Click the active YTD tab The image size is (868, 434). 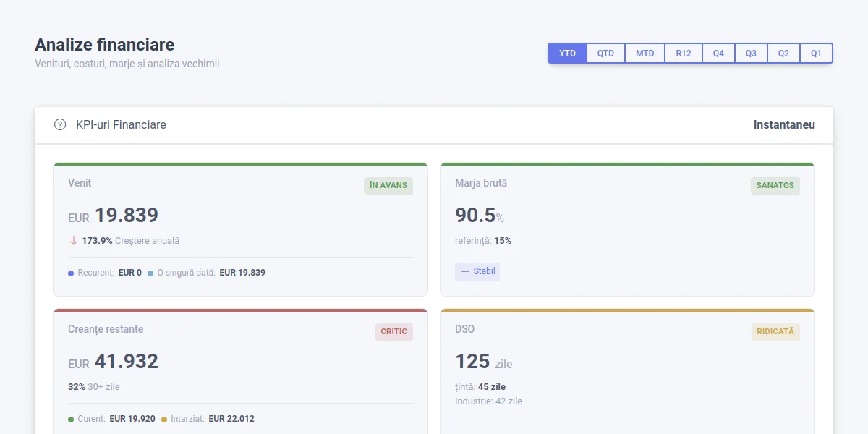567,53
